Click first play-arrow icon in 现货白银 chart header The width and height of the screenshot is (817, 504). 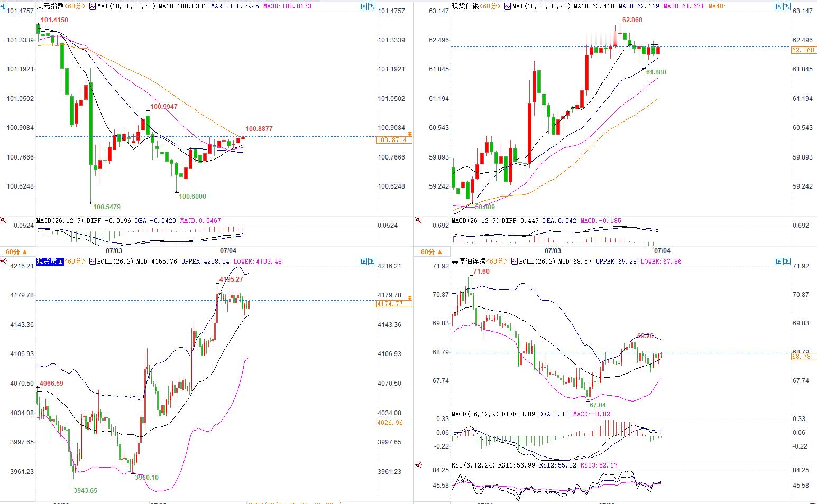(x=778, y=6)
